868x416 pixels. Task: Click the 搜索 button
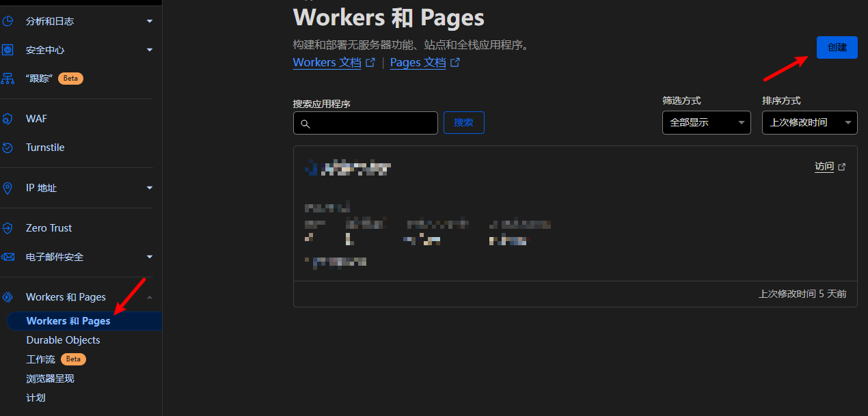tap(463, 123)
